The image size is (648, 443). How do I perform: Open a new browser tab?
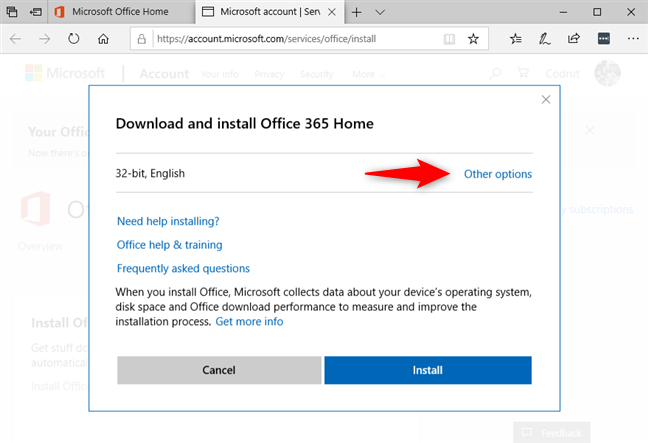(356, 12)
